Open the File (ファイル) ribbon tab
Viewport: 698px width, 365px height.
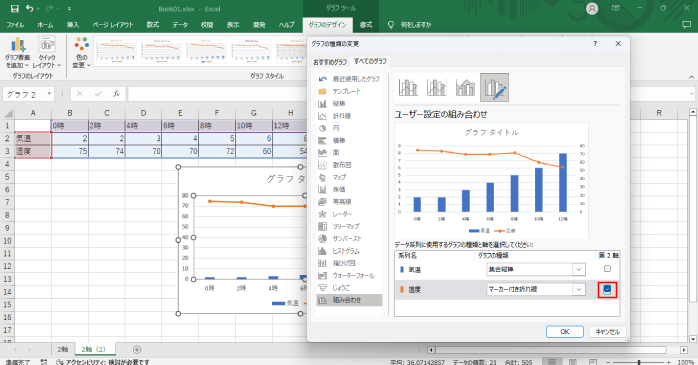pos(15,25)
